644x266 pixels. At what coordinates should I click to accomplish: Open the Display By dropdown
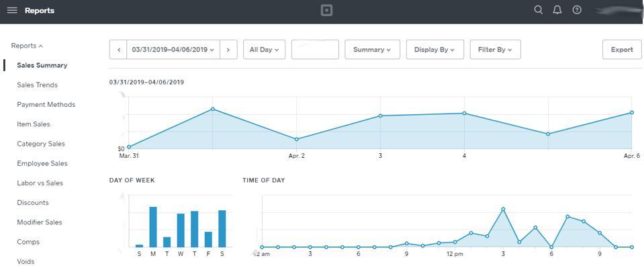(435, 50)
